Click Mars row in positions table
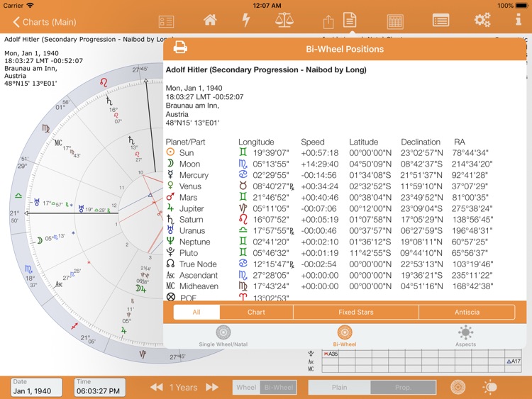 click(x=329, y=198)
